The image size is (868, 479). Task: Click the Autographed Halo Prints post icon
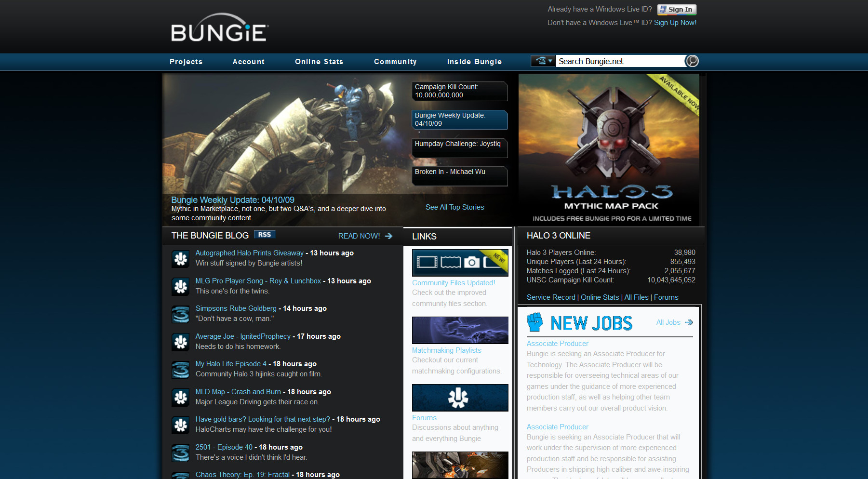(181, 259)
